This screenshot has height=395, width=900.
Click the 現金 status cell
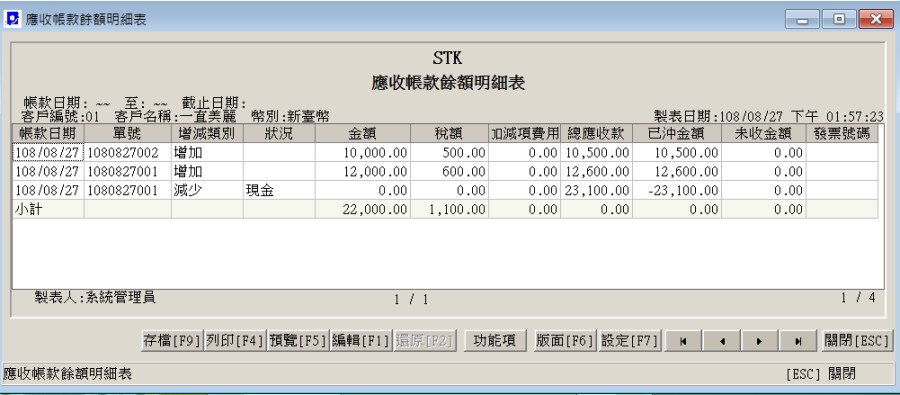279,190
